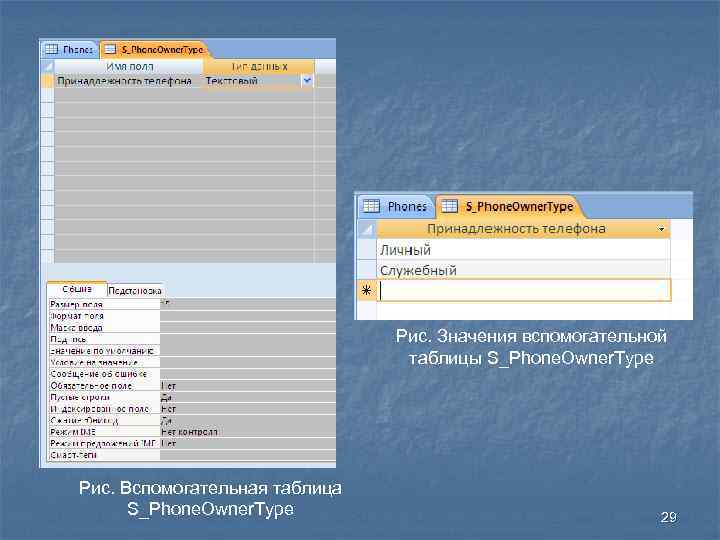This screenshot has width=720, height=540.
Task: Open the Общие properties tab
Action: coord(77,289)
